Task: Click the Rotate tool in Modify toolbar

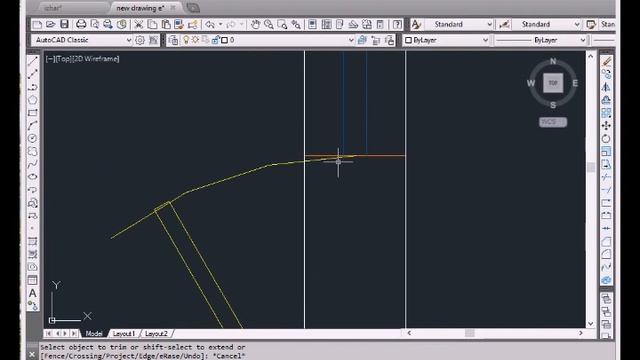Action: click(x=606, y=139)
